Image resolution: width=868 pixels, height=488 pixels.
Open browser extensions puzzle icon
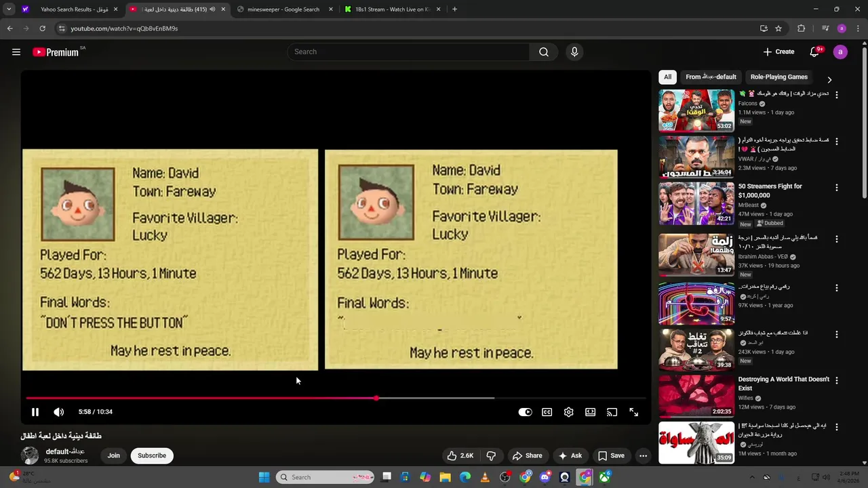(801, 28)
